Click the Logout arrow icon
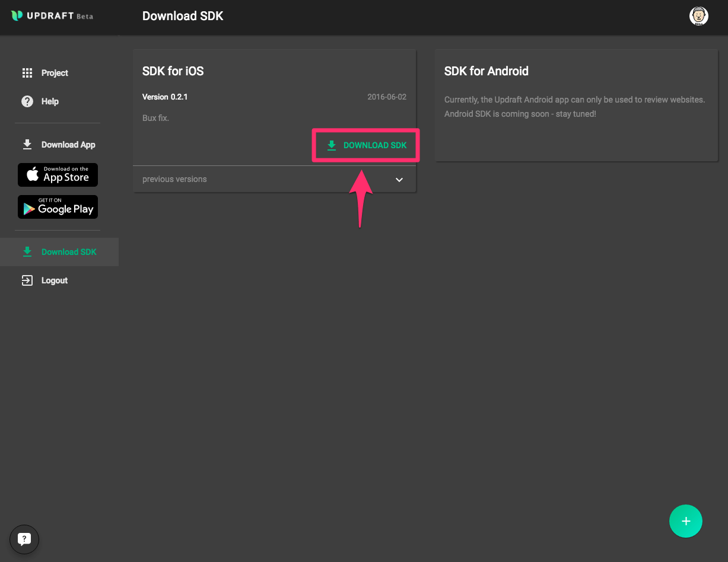This screenshot has height=562, width=728. point(27,280)
